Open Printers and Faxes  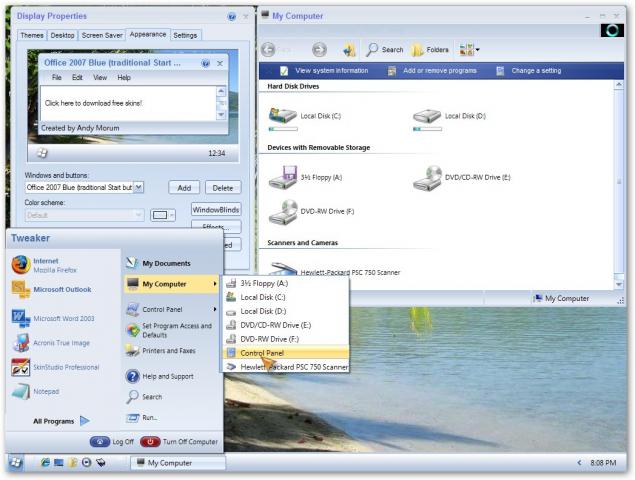tap(161, 351)
